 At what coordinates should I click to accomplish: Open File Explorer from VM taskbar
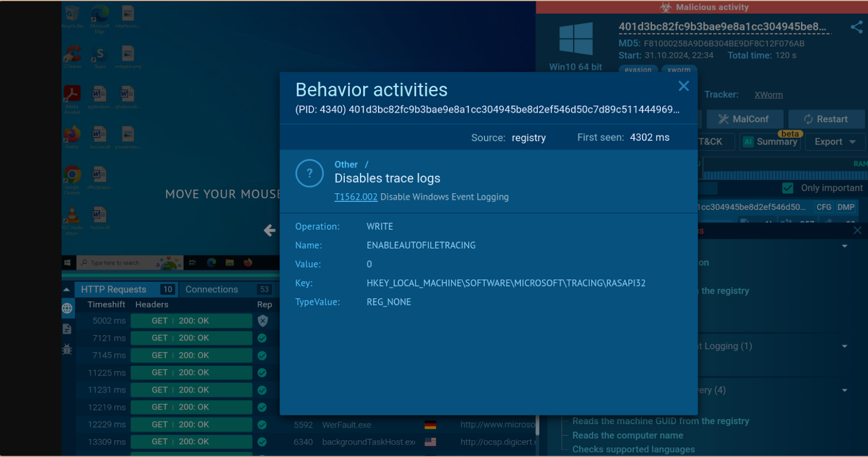pyautogui.click(x=230, y=263)
